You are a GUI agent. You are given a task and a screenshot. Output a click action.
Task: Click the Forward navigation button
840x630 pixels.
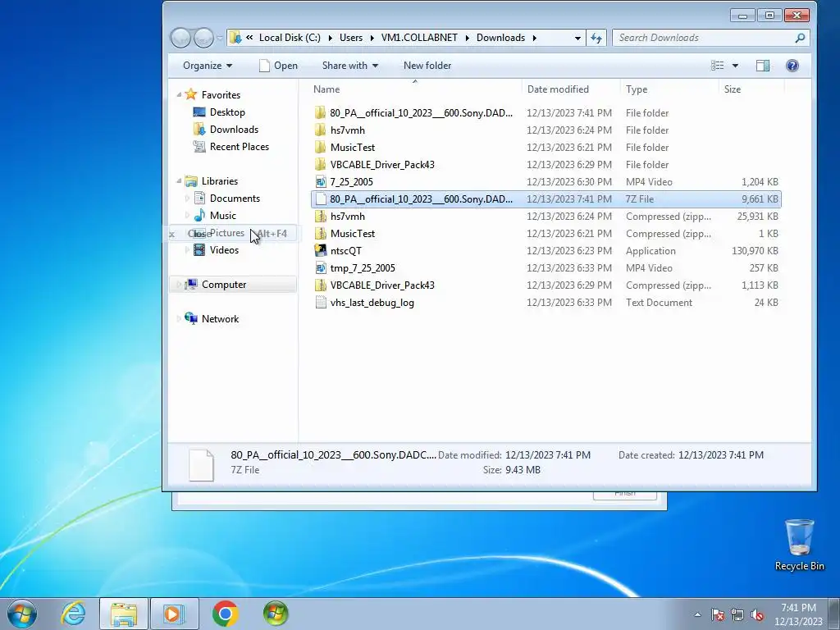(203, 38)
